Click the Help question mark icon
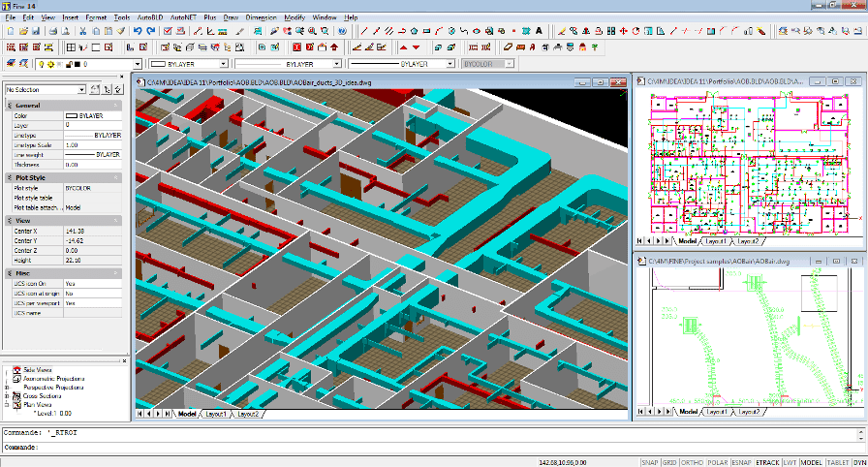The width and height of the screenshot is (868, 467). (x=342, y=31)
